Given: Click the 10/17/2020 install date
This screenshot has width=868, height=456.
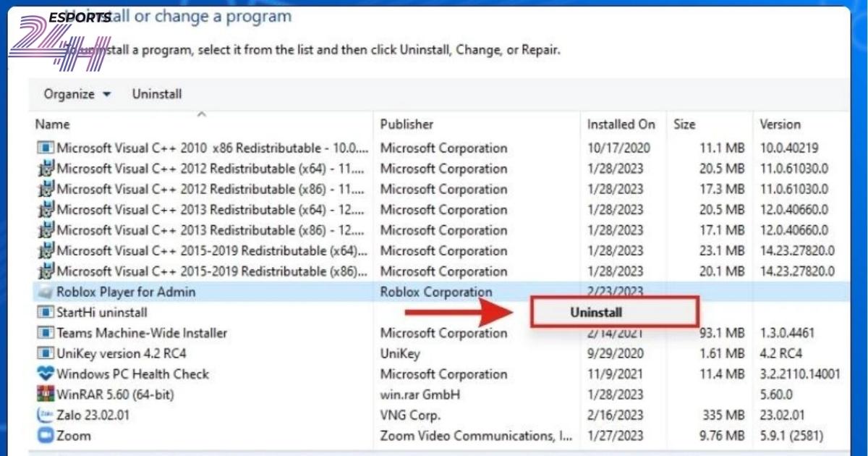Looking at the screenshot, I should coord(619,148).
